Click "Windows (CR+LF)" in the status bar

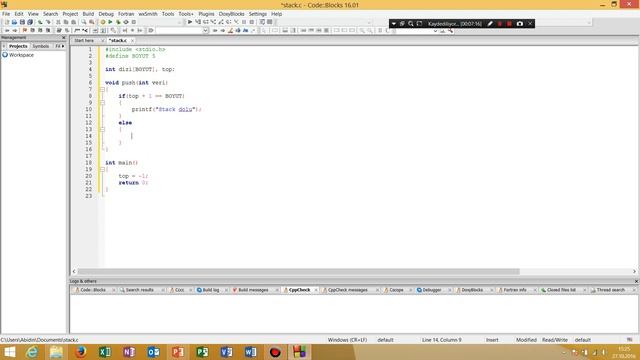coord(347,340)
